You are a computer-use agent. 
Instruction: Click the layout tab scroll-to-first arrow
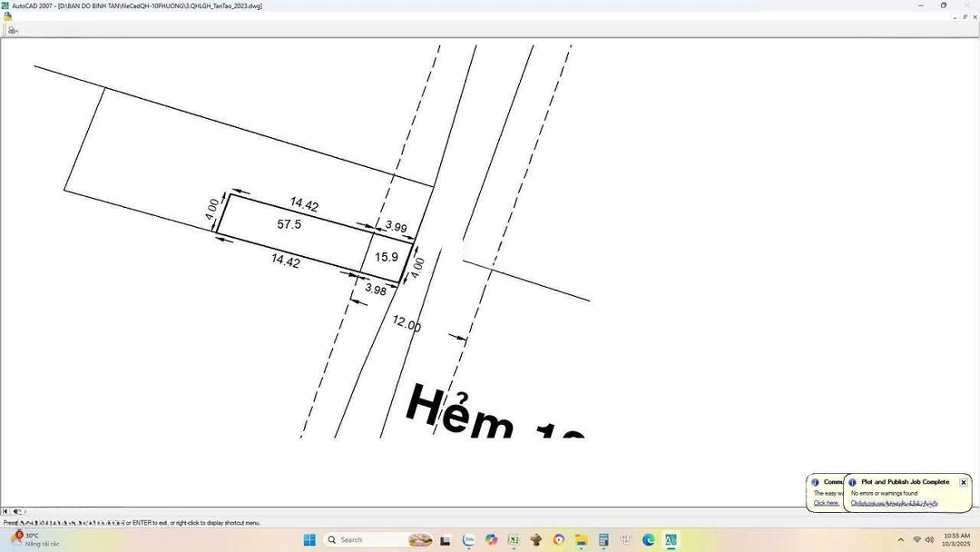(x=5, y=512)
